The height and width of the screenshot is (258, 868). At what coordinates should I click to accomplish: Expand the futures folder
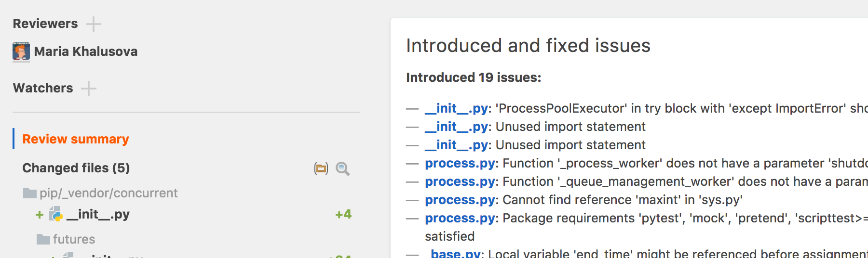click(74, 239)
